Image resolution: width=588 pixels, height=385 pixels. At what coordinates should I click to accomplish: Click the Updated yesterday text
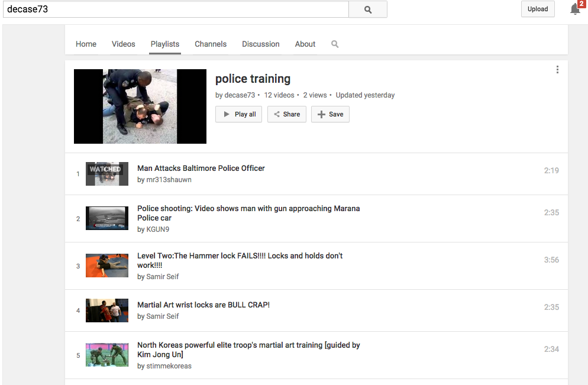pos(365,95)
